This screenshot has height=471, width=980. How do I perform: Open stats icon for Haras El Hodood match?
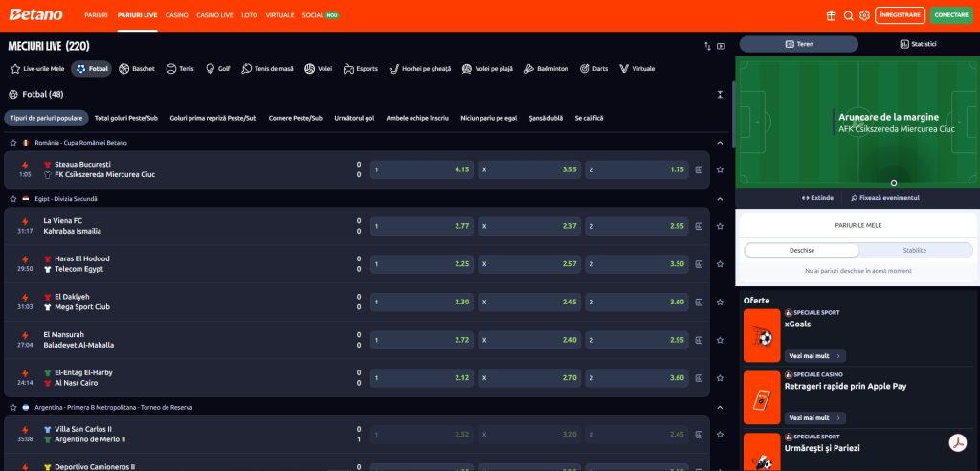tap(699, 264)
